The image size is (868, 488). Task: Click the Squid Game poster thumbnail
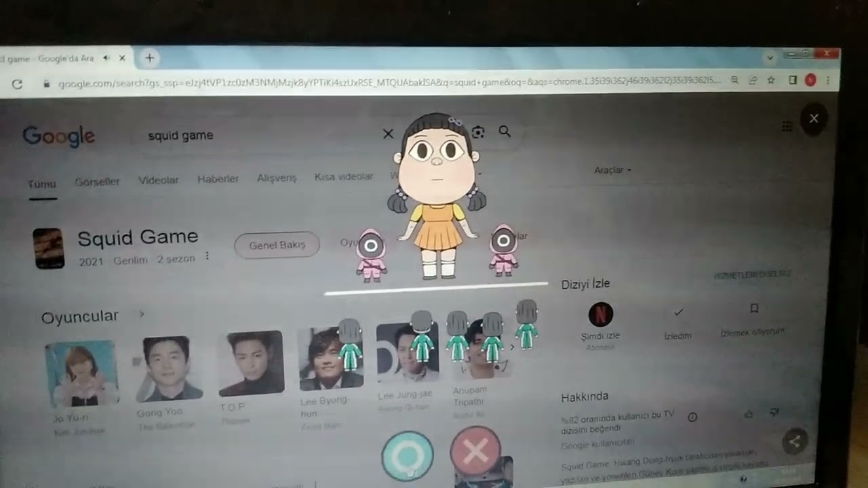[x=49, y=248]
